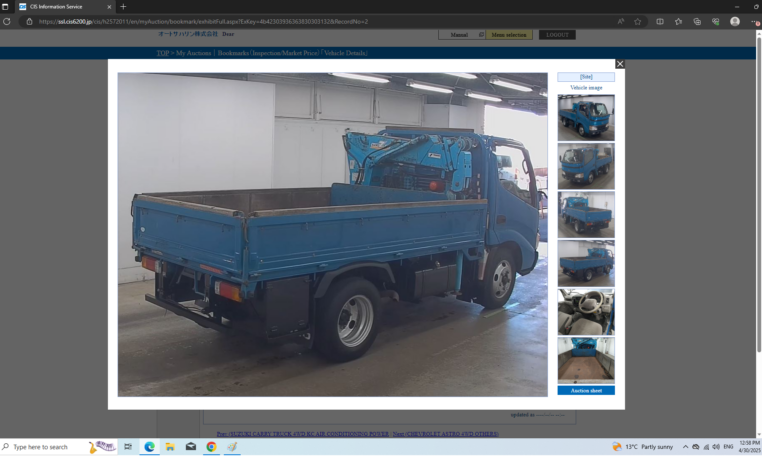Switch ENG input language

728,447
